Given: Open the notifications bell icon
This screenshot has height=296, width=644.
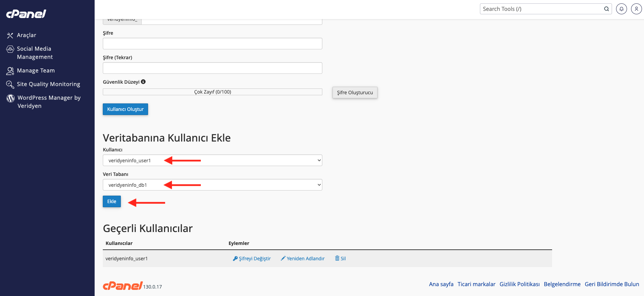Looking at the screenshot, I should [x=621, y=9].
